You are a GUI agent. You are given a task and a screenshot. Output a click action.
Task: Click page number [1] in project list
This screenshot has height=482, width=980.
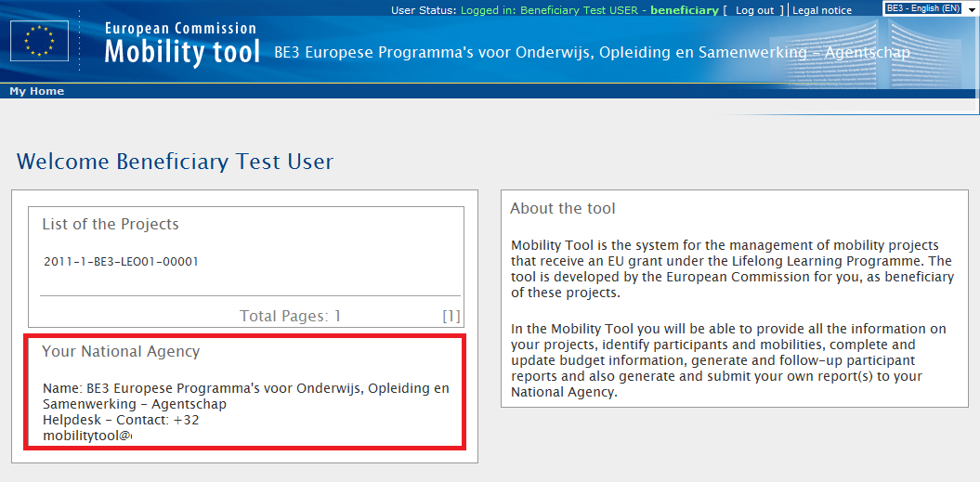point(451,317)
